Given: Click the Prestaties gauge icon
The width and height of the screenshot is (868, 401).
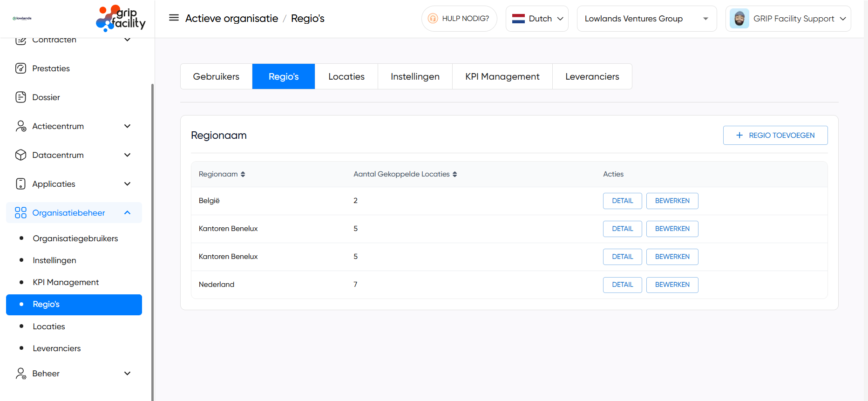Looking at the screenshot, I should [x=20, y=68].
